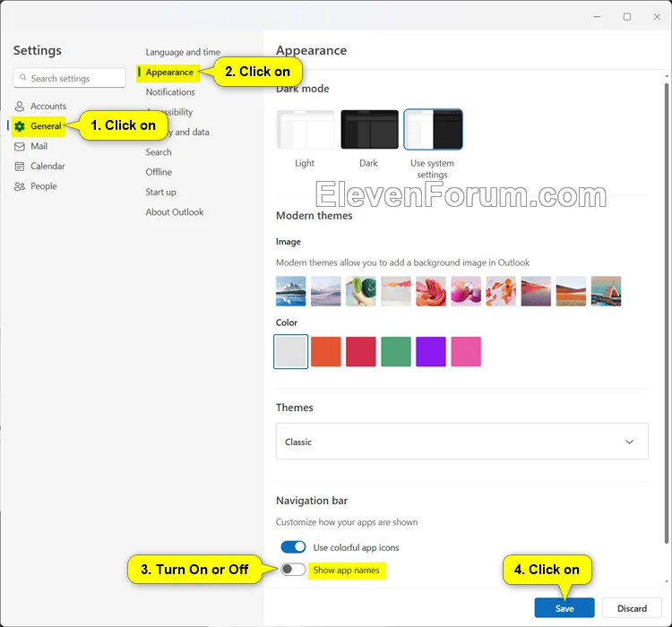Open Language and time section

click(x=183, y=52)
